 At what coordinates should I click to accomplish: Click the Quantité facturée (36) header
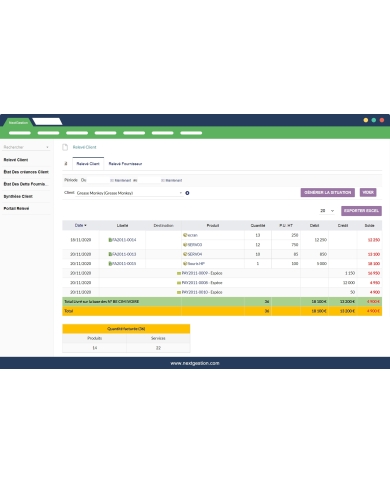(x=126, y=329)
